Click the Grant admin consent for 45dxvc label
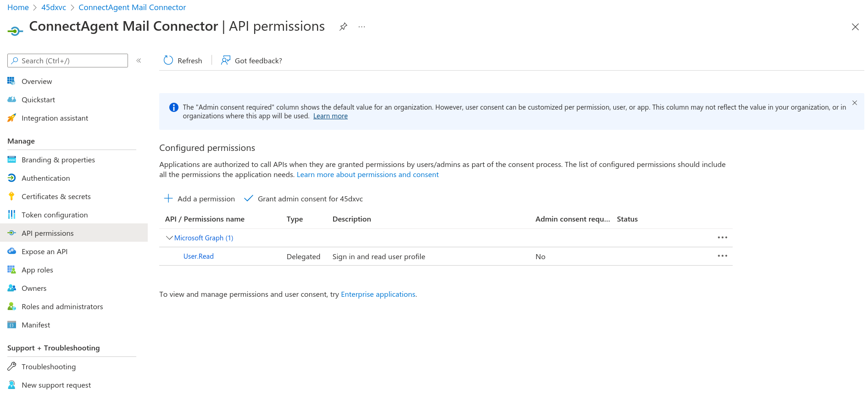 [310, 199]
